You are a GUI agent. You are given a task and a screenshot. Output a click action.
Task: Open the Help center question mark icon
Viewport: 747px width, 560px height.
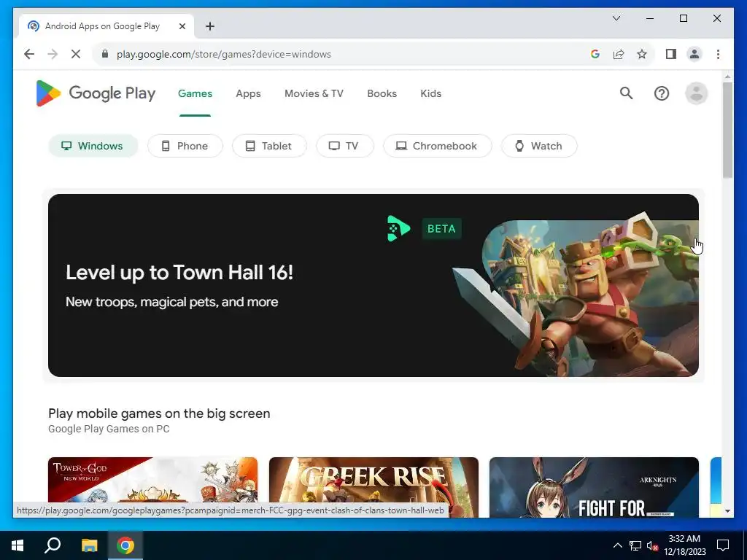coord(661,93)
